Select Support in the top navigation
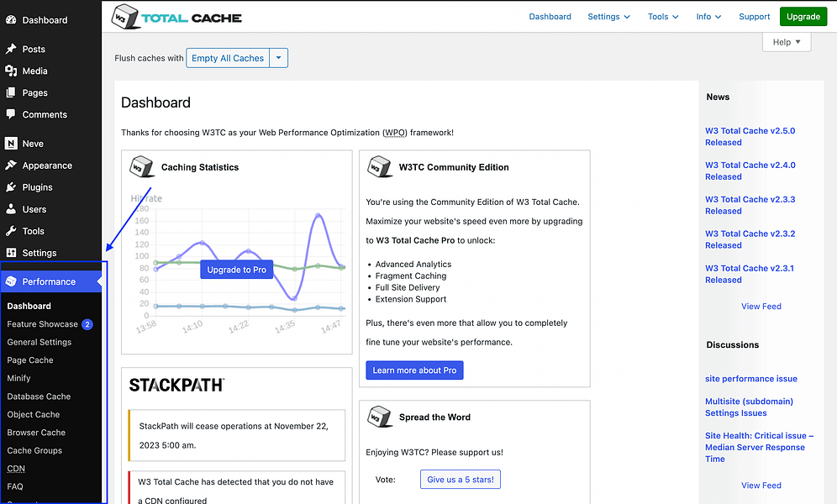This screenshot has width=837, height=504. point(754,16)
